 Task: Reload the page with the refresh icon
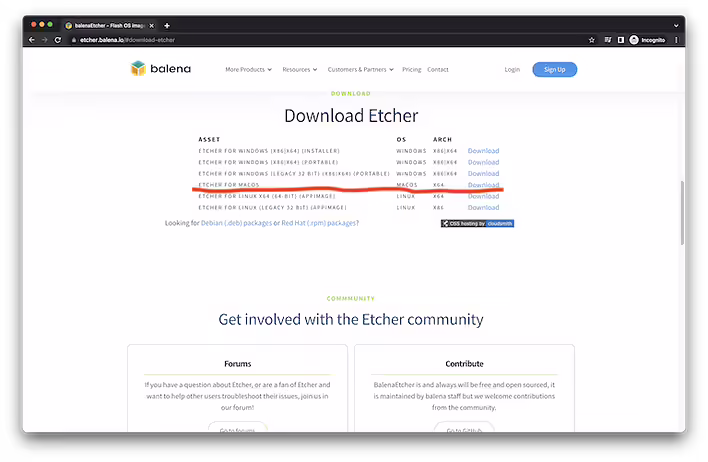tap(58, 40)
